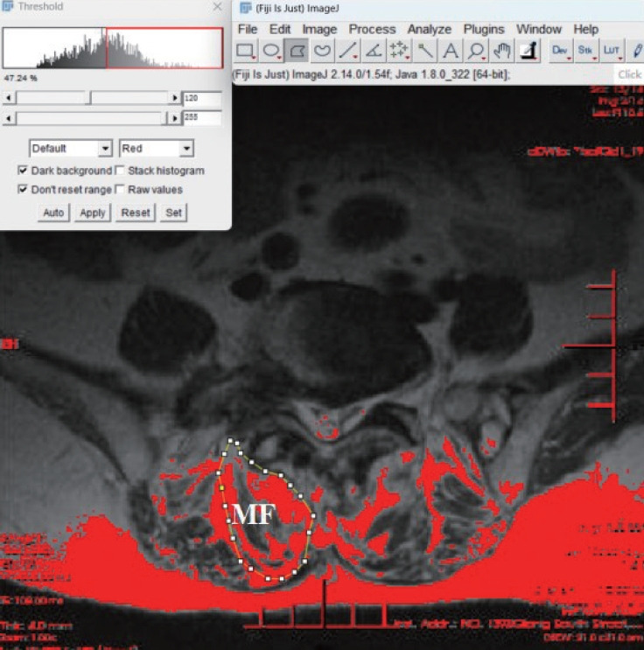
Task: Select the Scrolling hand tool
Action: [501, 51]
